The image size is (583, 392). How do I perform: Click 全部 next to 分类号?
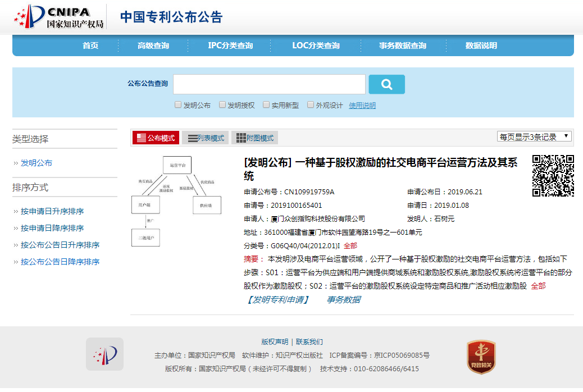point(350,246)
